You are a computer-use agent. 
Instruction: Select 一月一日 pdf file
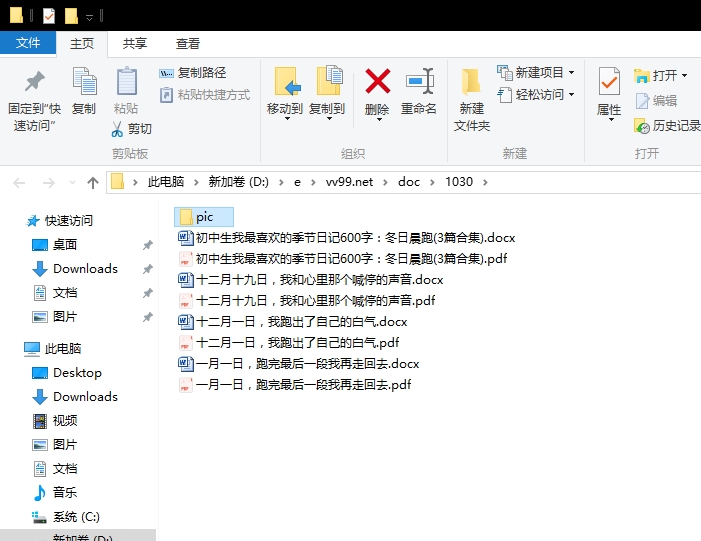pos(294,385)
